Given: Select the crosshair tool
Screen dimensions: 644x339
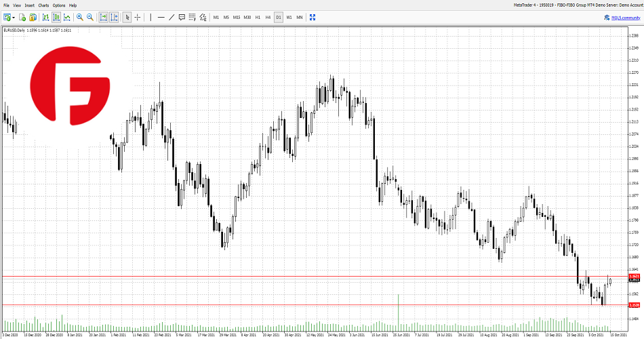Looking at the screenshot, I should [x=138, y=17].
